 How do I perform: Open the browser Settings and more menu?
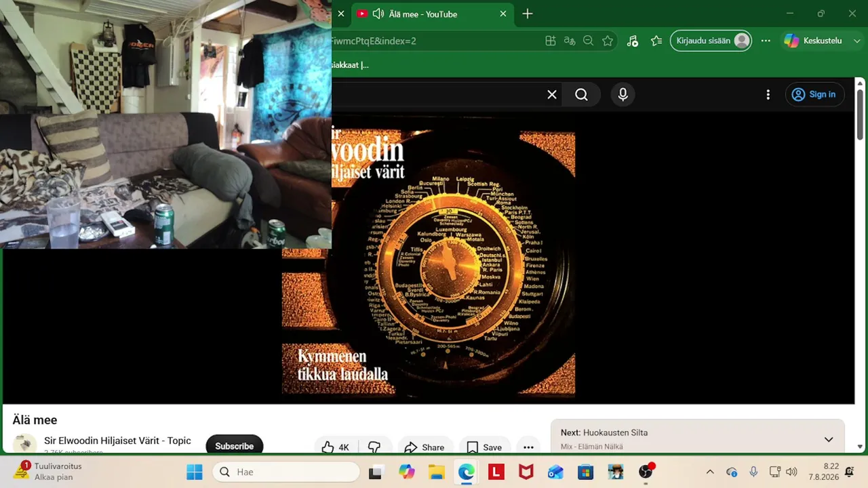pos(766,41)
